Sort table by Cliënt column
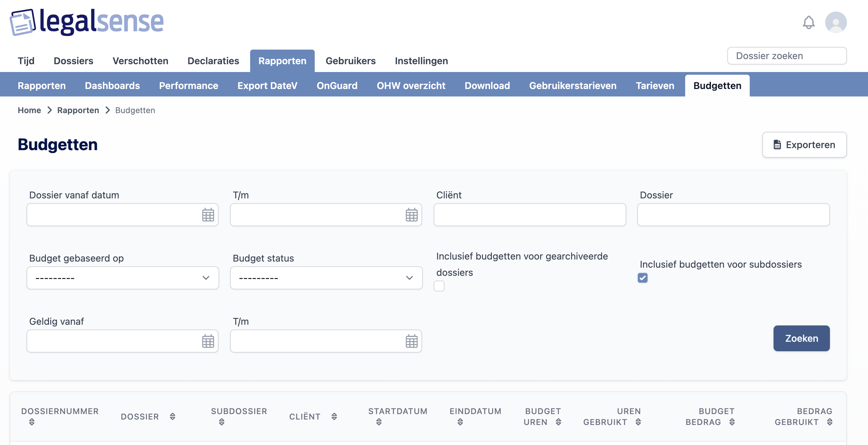 tap(334, 416)
